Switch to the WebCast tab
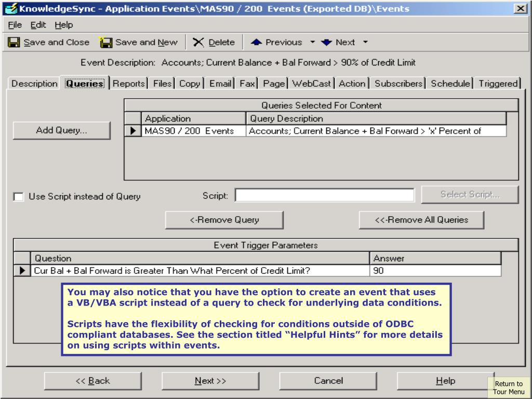 pos(311,84)
